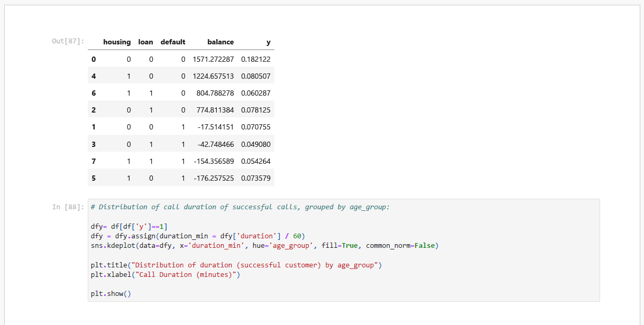Screen dimensions: 644x325
Task: Click the row index 6 label
Action: [x=94, y=93]
